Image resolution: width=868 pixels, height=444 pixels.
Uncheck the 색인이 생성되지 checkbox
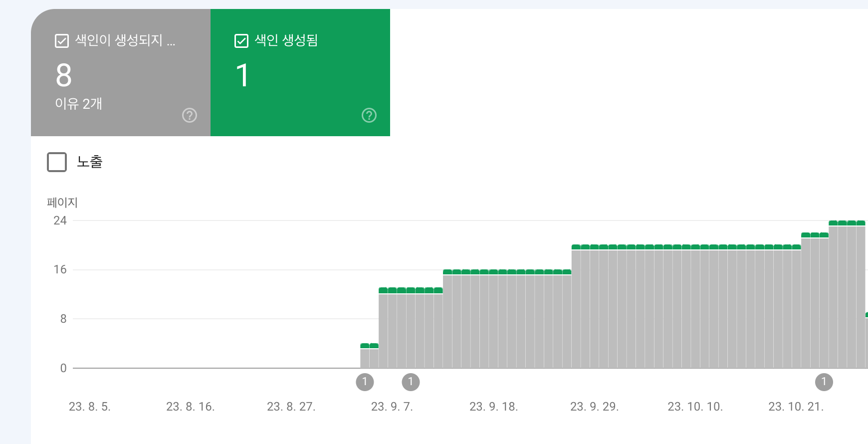pyautogui.click(x=61, y=41)
